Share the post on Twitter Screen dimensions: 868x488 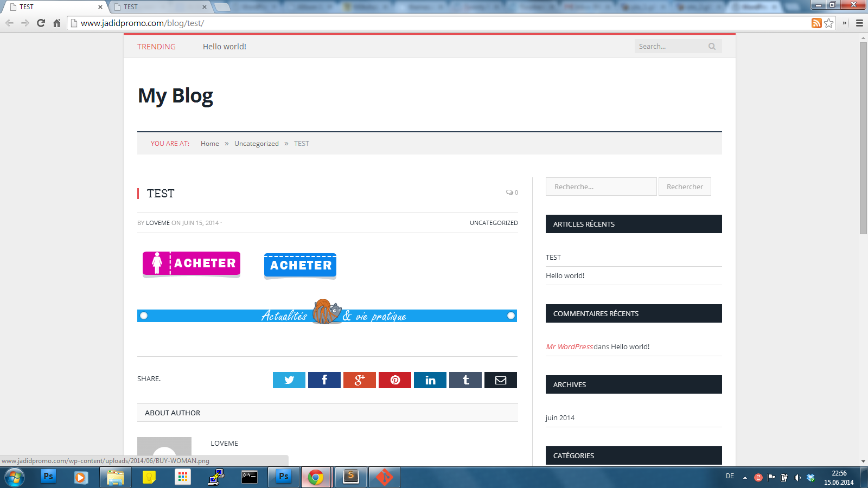pos(289,380)
